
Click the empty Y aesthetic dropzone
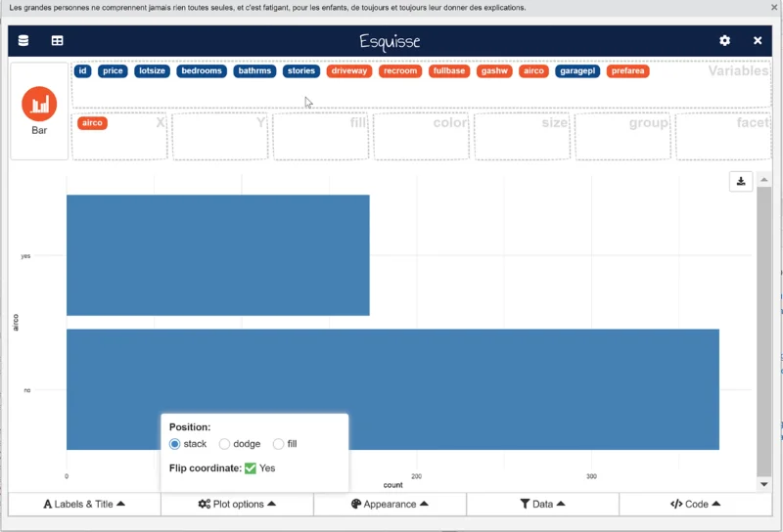pyautogui.click(x=220, y=137)
